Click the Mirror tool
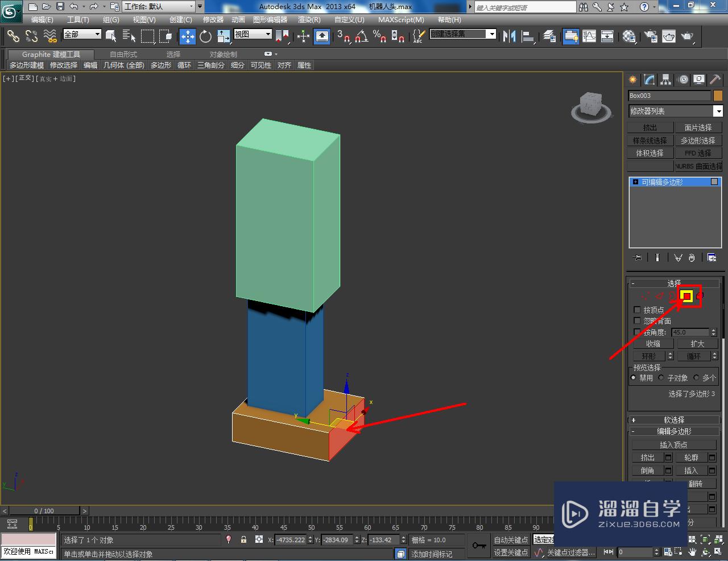 tap(510, 36)
